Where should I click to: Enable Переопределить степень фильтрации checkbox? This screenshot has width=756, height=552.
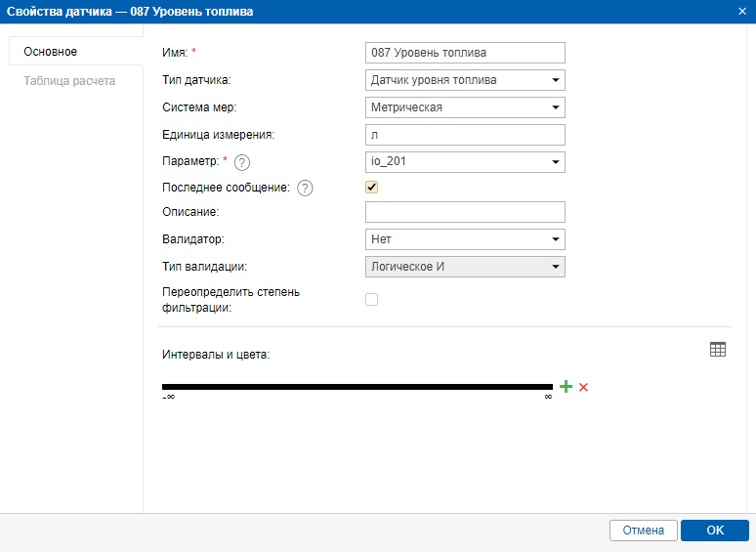pyautogui.click(x=371, y=300)
